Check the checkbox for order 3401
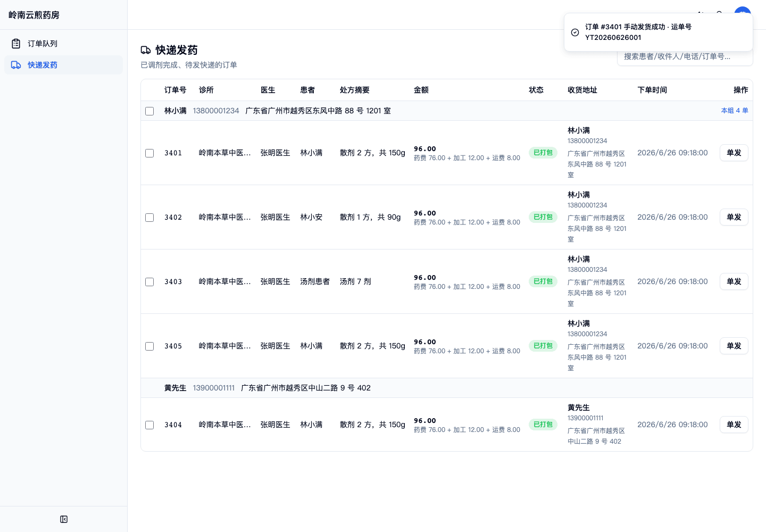This screenshot has height=532, width=766. pos(149,153)
